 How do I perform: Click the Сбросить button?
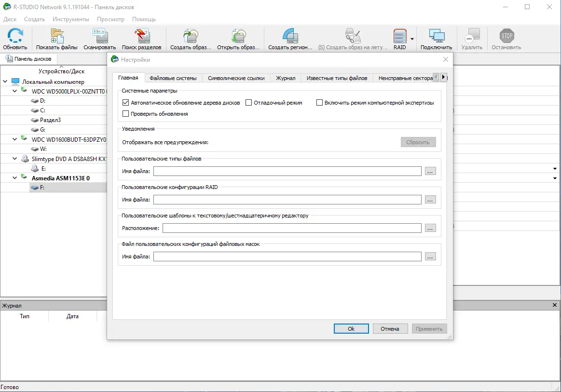pos(418,142)
